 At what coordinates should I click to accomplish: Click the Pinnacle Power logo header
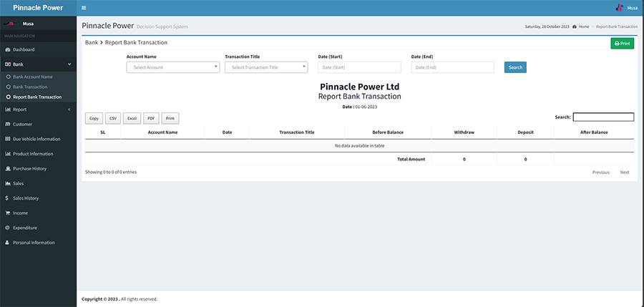pos(38,8)
